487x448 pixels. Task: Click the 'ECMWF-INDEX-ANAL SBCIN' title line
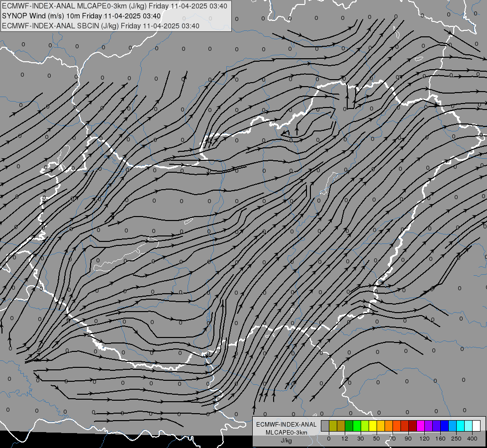tap(100, 26)
